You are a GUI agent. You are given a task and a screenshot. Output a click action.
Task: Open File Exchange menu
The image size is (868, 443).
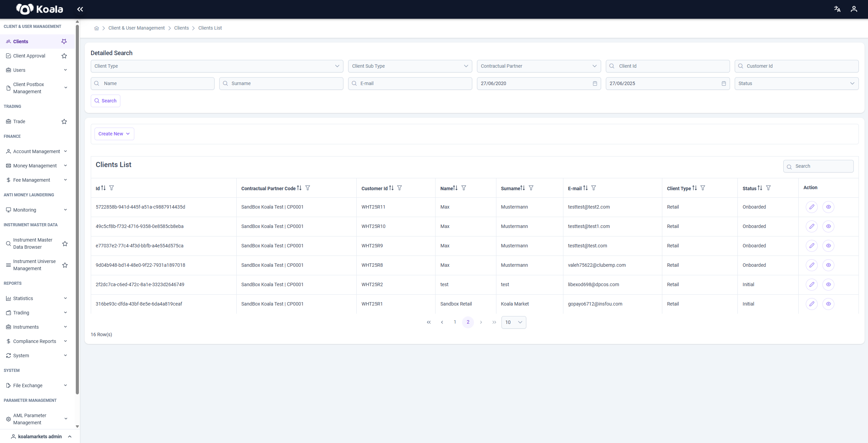tap(37, 385)
